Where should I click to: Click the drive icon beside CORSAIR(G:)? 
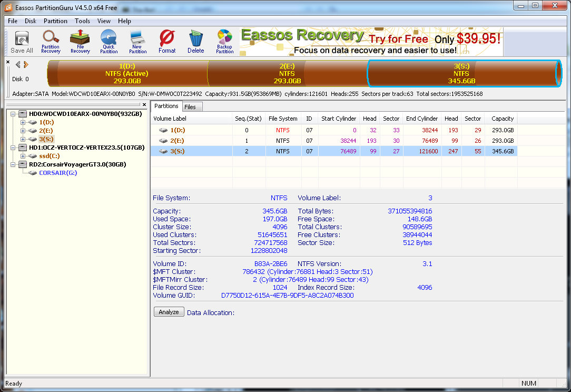coord(33,173)
